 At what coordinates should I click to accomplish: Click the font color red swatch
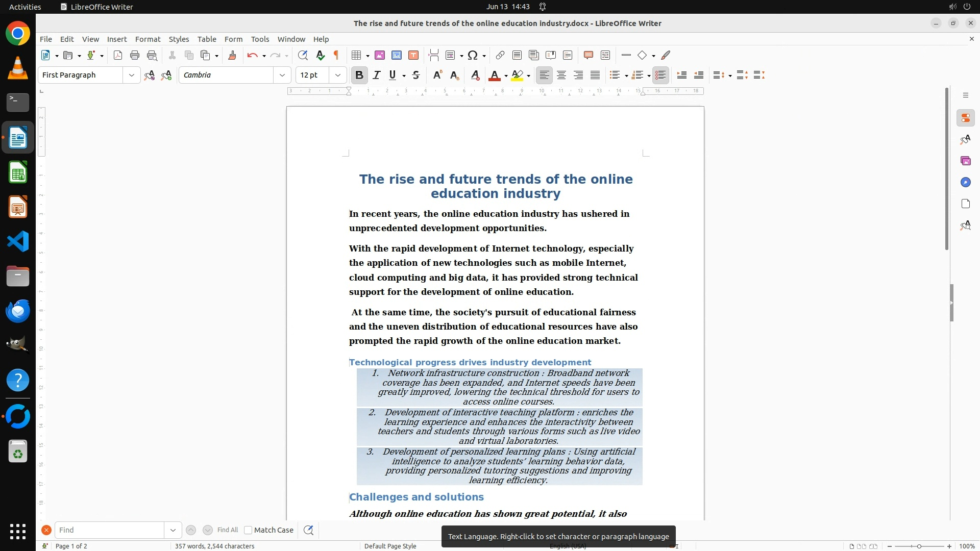tap(494, 76)
